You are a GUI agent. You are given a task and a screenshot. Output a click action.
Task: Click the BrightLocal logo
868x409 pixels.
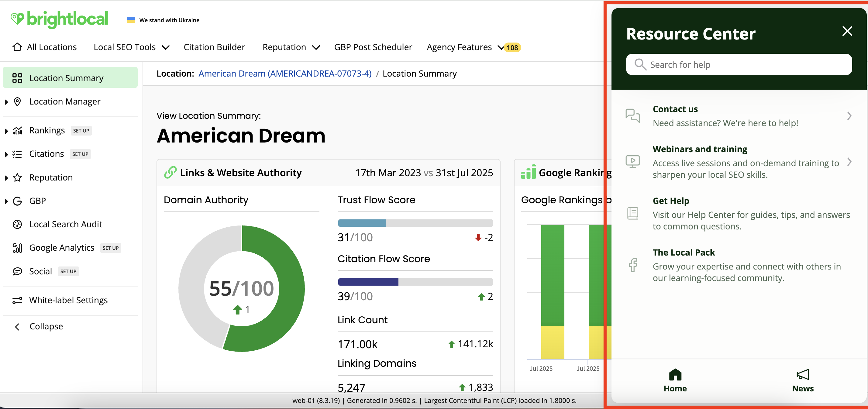[59, 19]
